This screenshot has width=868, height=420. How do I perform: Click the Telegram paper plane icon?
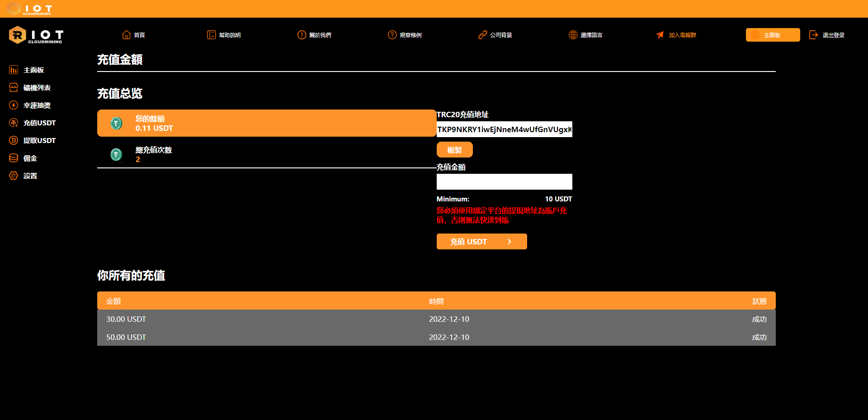(x=660, y=35)
